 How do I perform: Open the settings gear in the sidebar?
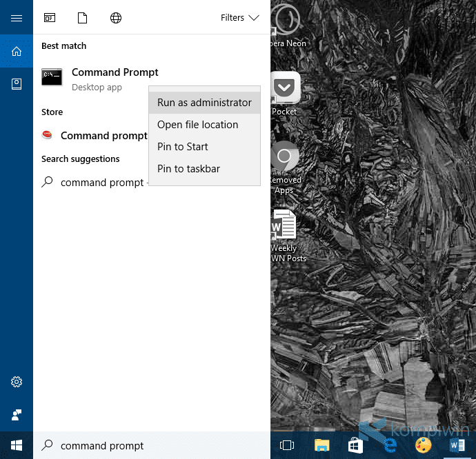pos(17,382)
